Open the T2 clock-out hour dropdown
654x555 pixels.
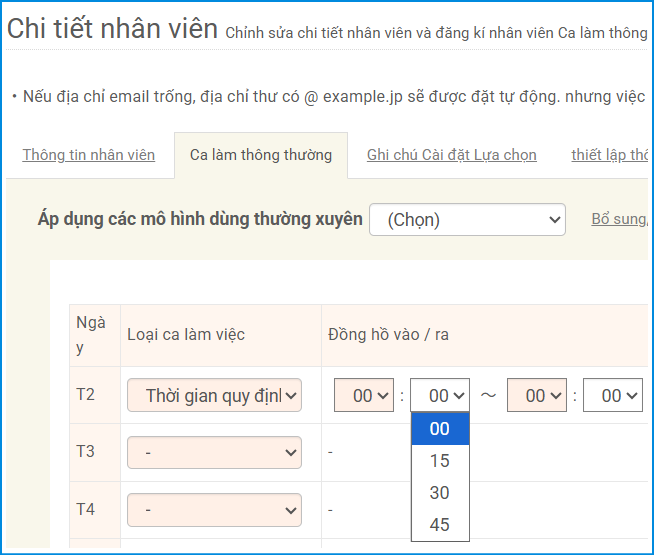pyautogui.click(x=536, y=395)
